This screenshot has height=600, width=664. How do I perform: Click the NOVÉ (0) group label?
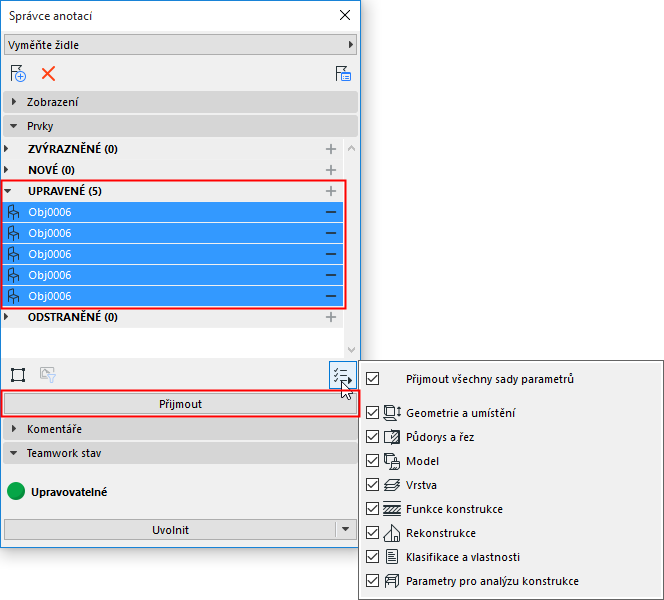51,170
